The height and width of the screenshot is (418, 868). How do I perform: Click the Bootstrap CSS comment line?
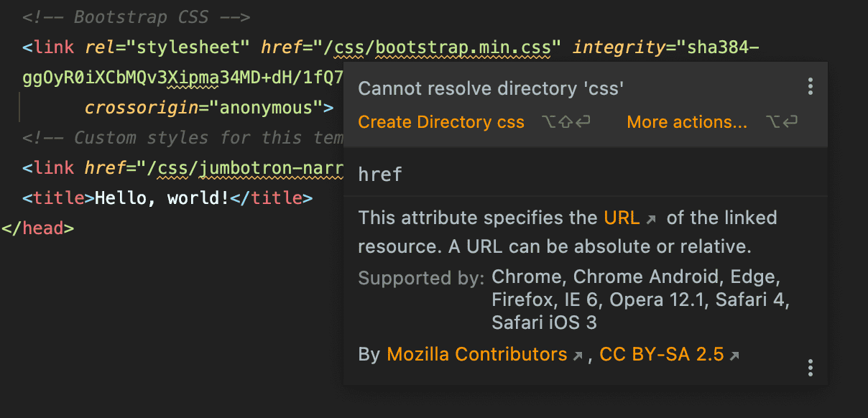tap(137, 17)
